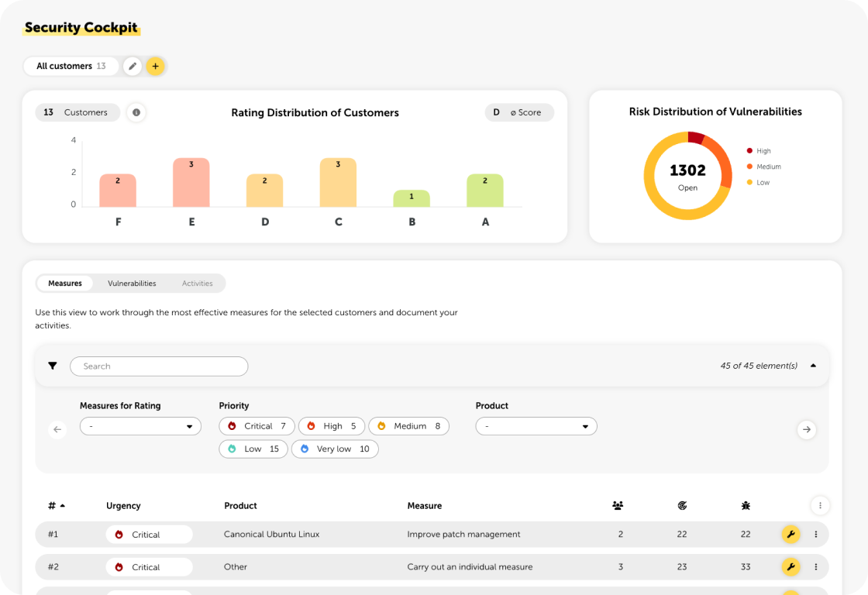Screen dimensions: 868x595
Task: Click the red High segment in the donut chart
Action: click(695, 137)
